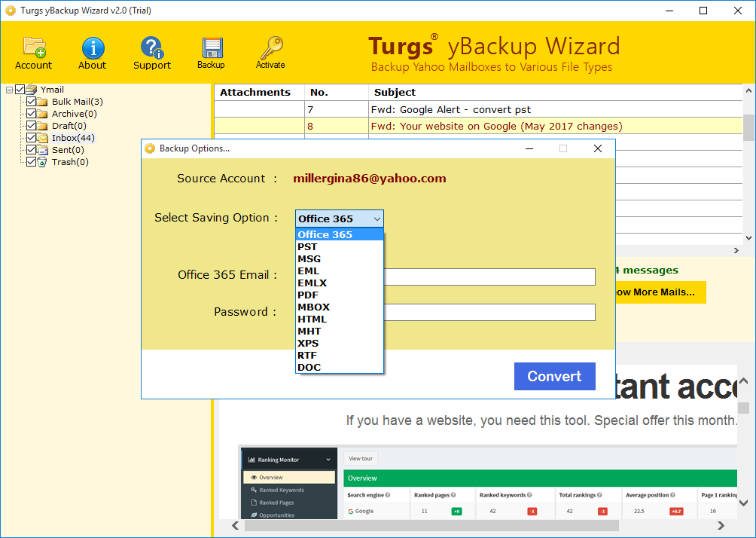Click the Password input field
756x538 pixels.
pos(489,312)
